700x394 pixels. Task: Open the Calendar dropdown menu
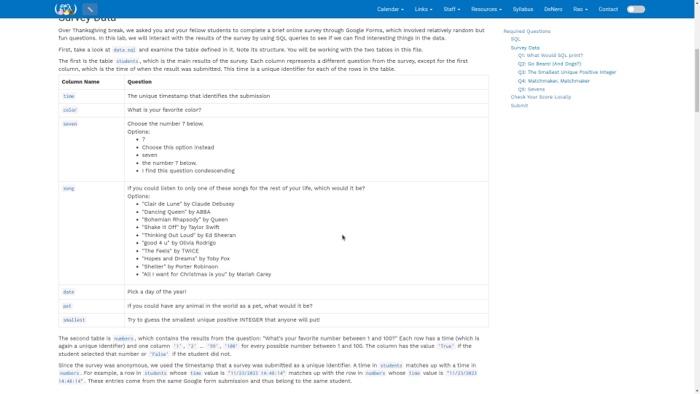(x=390, y=9)
